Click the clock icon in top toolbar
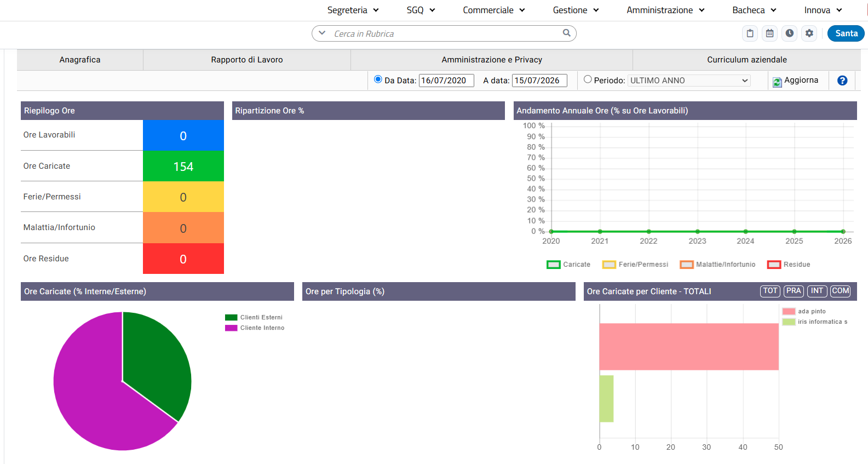Image resolution: width=868 pixels, height=464 pixels. [x=789, y=33]
